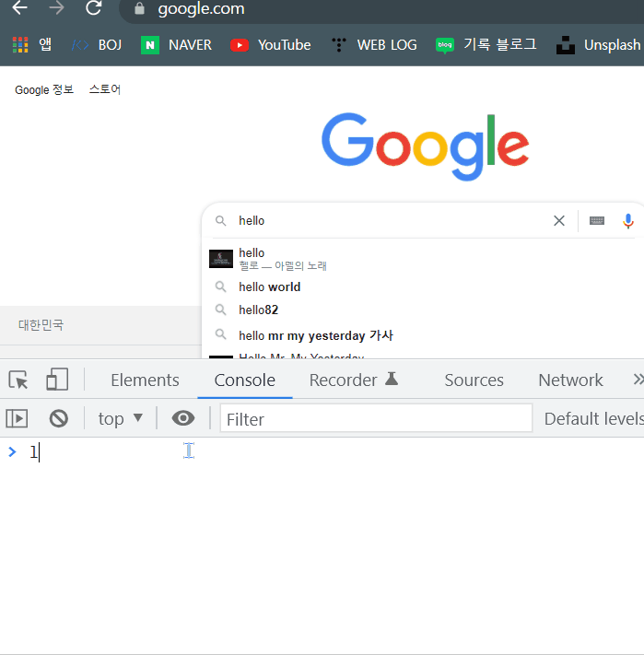Screen dimensions: 644x655
Task: Click the Google logo
Action: (x=425, y=146)
